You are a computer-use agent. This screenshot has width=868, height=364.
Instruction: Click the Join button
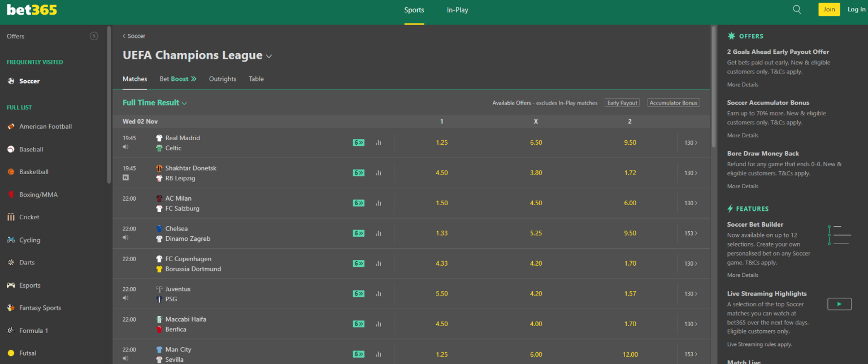828,9
